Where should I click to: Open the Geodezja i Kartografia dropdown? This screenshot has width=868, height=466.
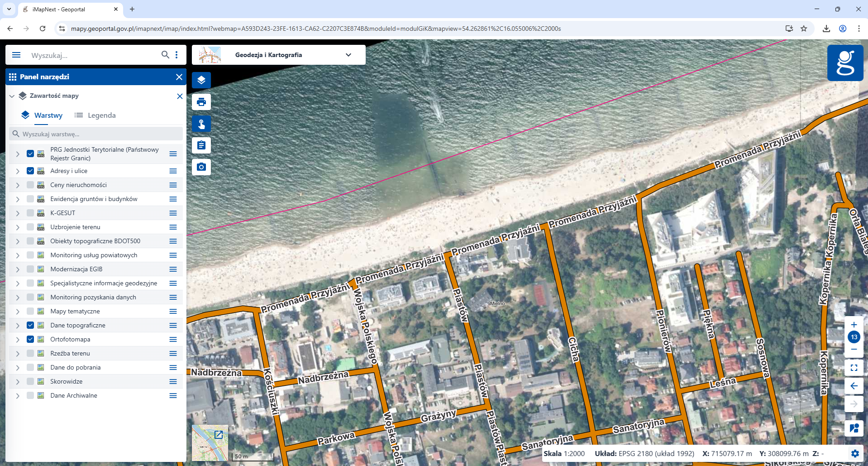(x=348, y=55)
